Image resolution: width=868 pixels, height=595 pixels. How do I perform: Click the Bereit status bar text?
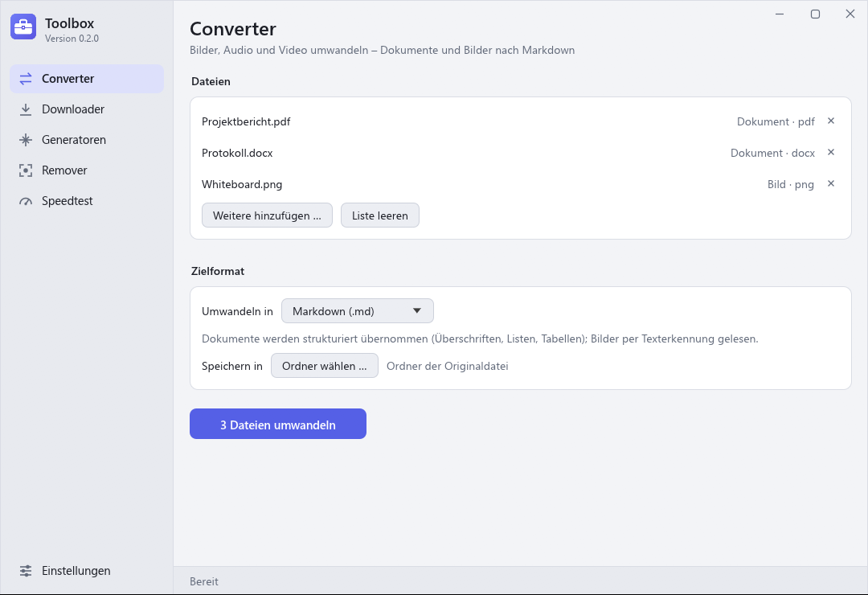(x=203, y=581)
